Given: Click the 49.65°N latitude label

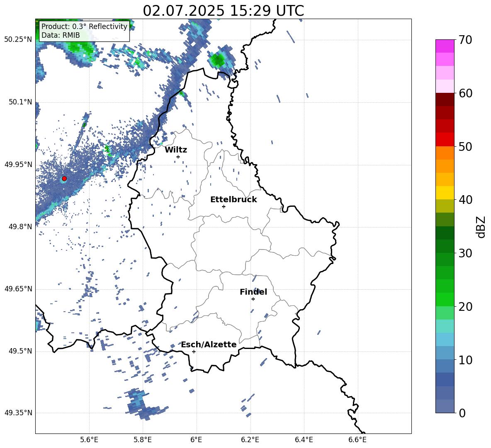Looking at the screenshot, I should tap(18, 289).
